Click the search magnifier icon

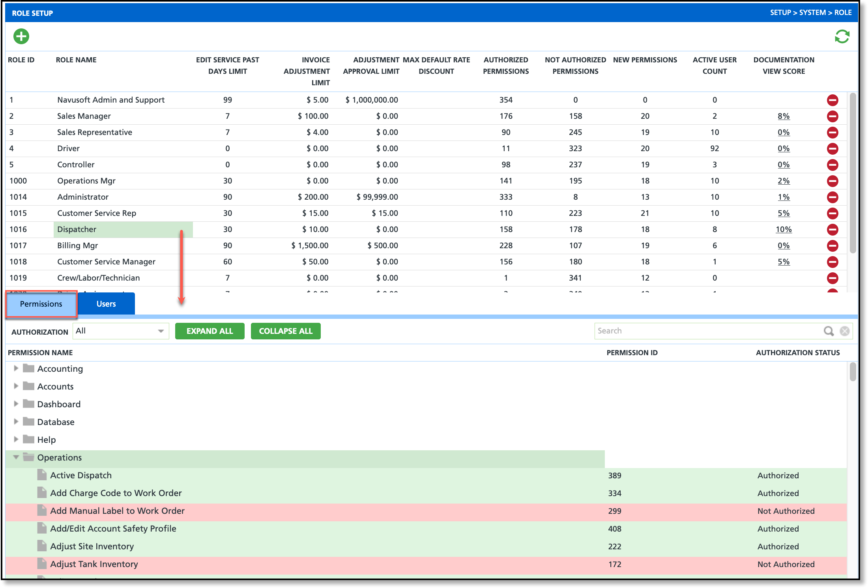click(x=829, y=331)
